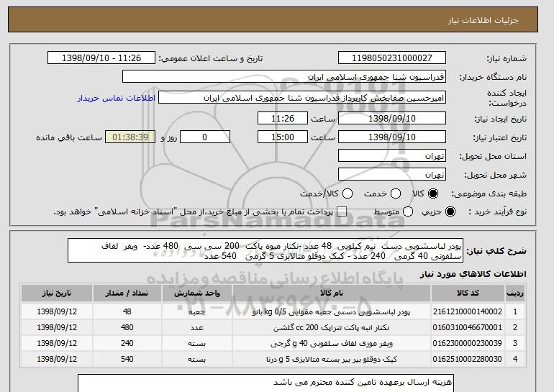Click the remaining days field showing 0
Image resolution: width=554 pixels, height=392 pixels.
[x=205, y=137]
